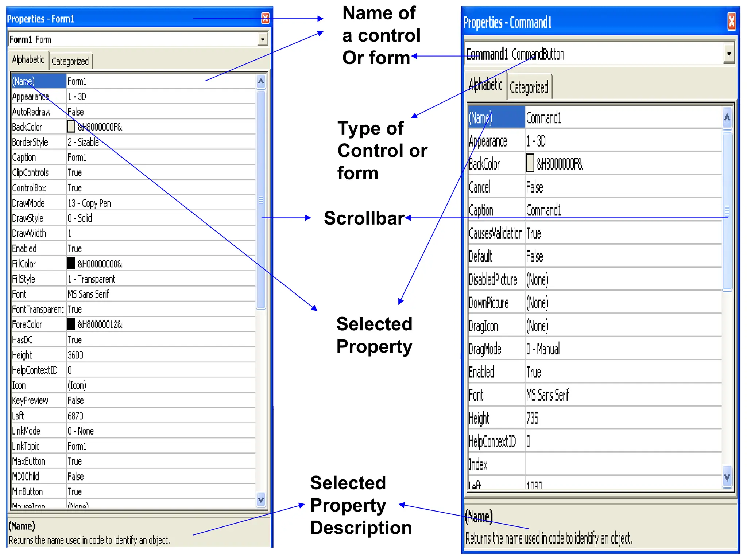Close the Properties - Command1 window
This screenshot has width=747, height=560.
point(731,22)
